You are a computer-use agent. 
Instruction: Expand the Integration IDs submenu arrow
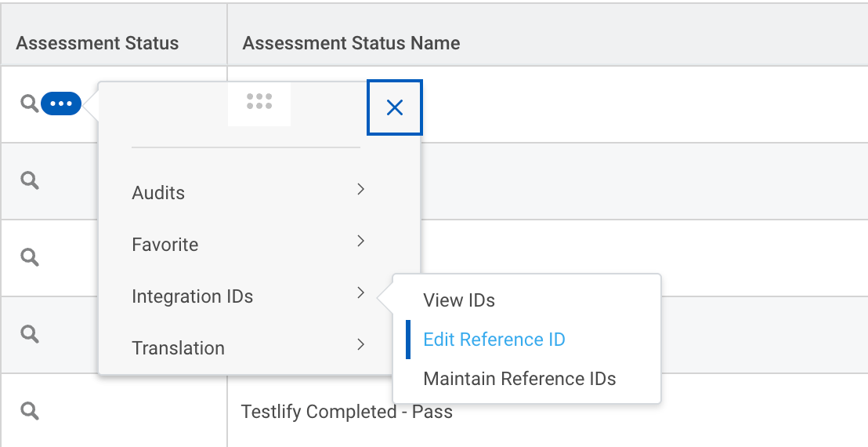point(360,293)
